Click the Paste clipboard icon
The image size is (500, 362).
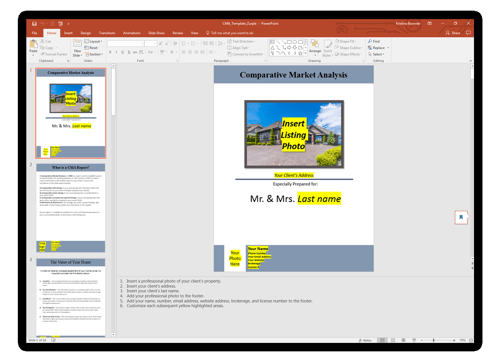(33, 44)
